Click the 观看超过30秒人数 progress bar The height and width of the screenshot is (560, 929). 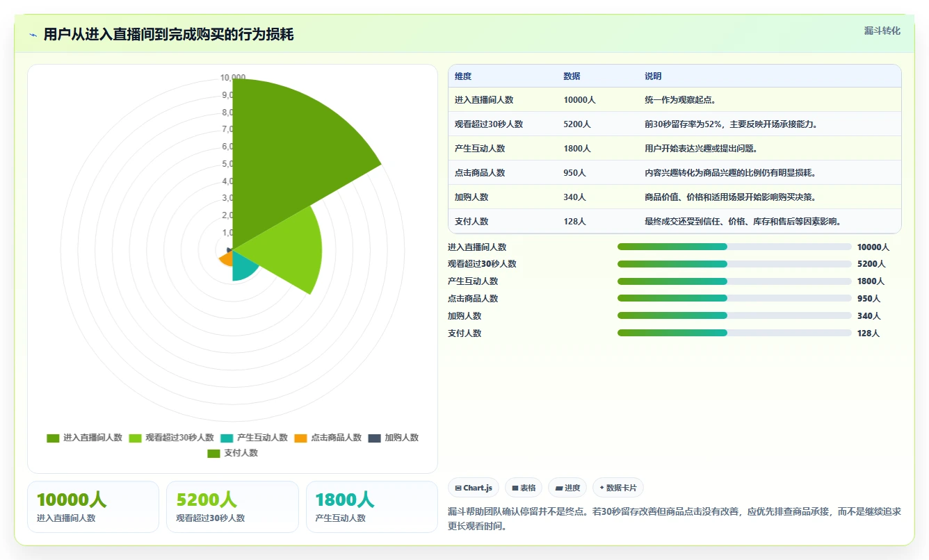[734, 264]
